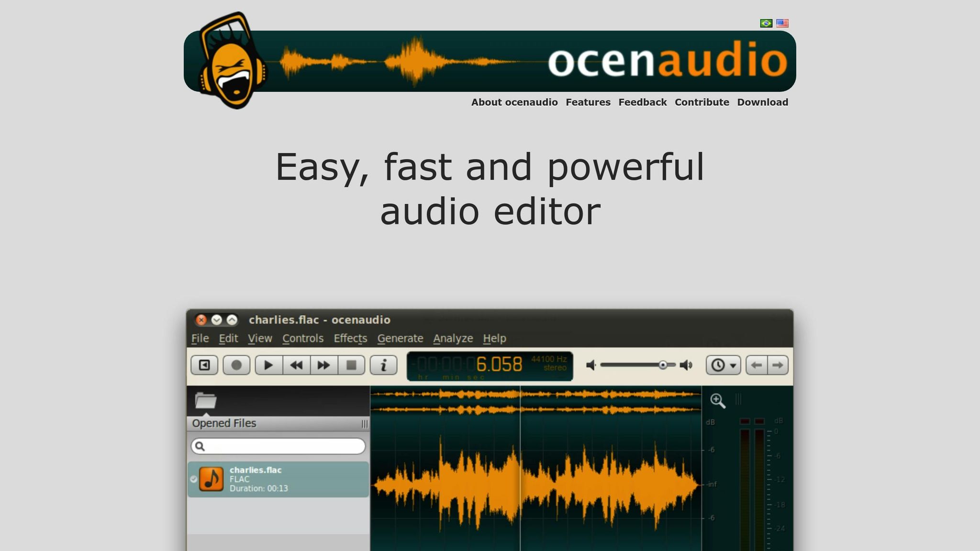Click the rewind button
This screenshot has width=980, height=551.
[x=296, y=365]
